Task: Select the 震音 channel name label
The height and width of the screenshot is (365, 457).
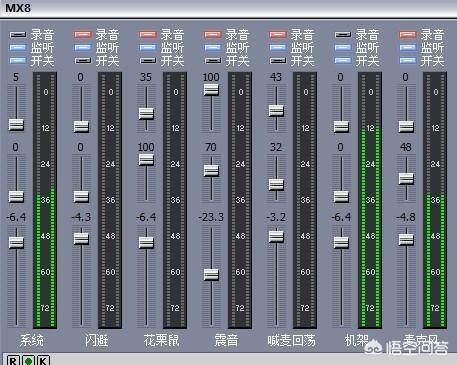Action: click(226, 340)
